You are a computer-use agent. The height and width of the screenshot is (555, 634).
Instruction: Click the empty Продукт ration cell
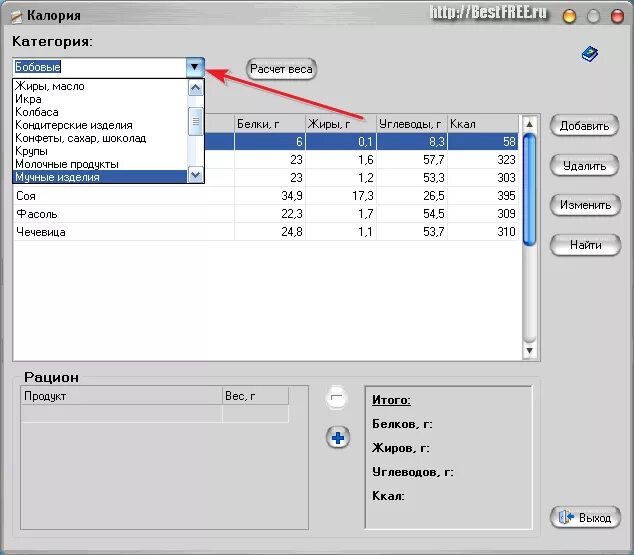click(x=121, y=414)
